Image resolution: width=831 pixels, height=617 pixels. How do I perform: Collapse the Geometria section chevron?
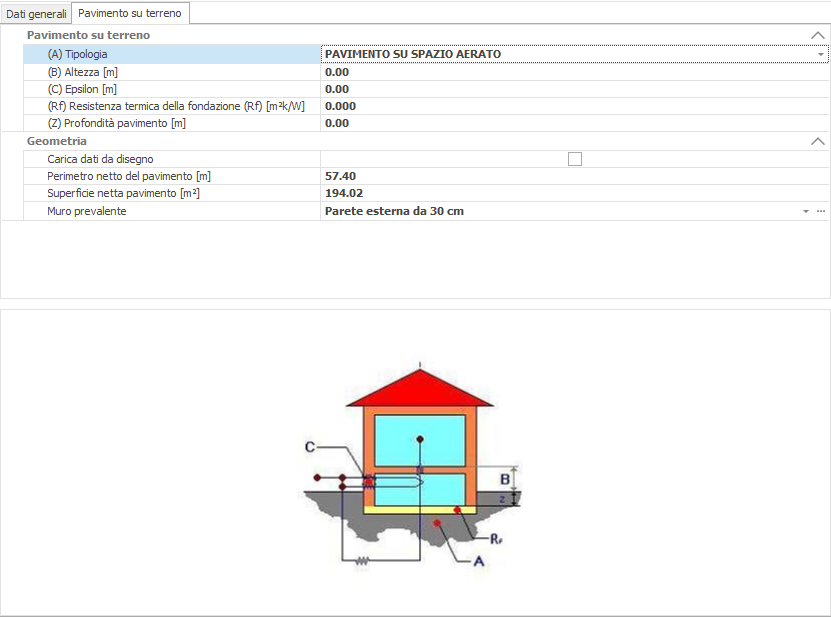(x=817, y=141)
